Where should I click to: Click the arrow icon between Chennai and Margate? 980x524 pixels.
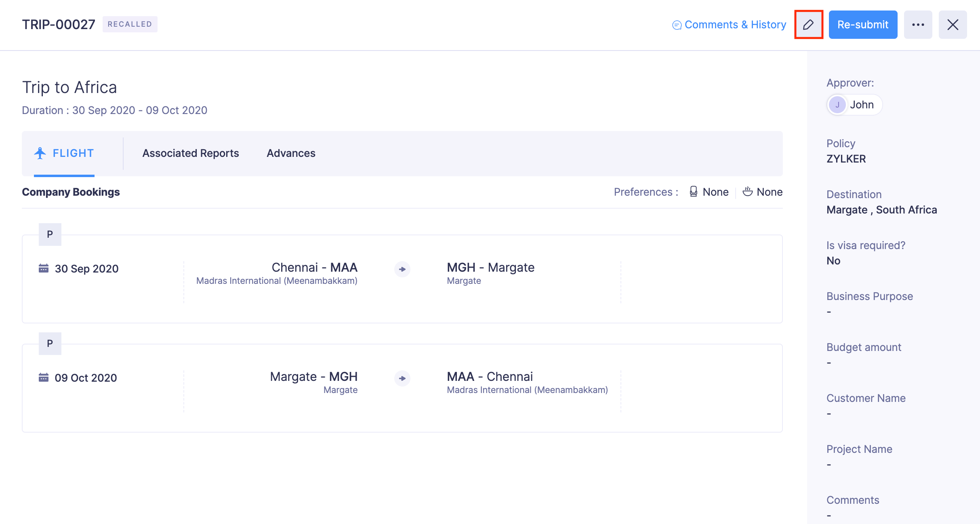(402, 269)
